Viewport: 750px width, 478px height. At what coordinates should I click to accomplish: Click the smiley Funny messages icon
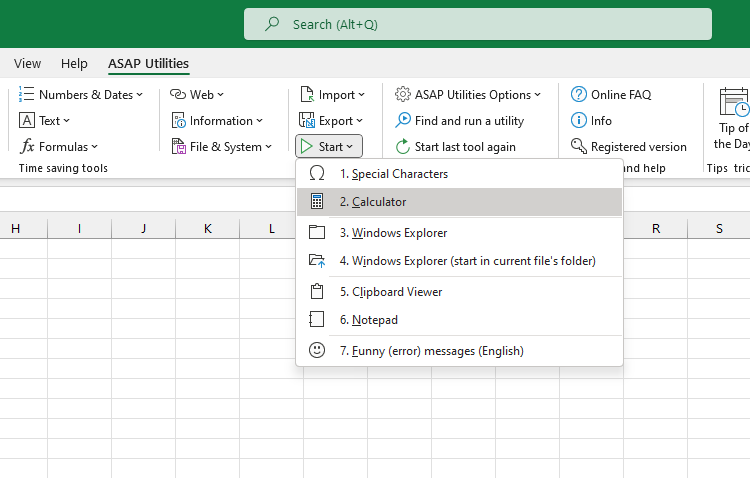(x=317, y=350)
